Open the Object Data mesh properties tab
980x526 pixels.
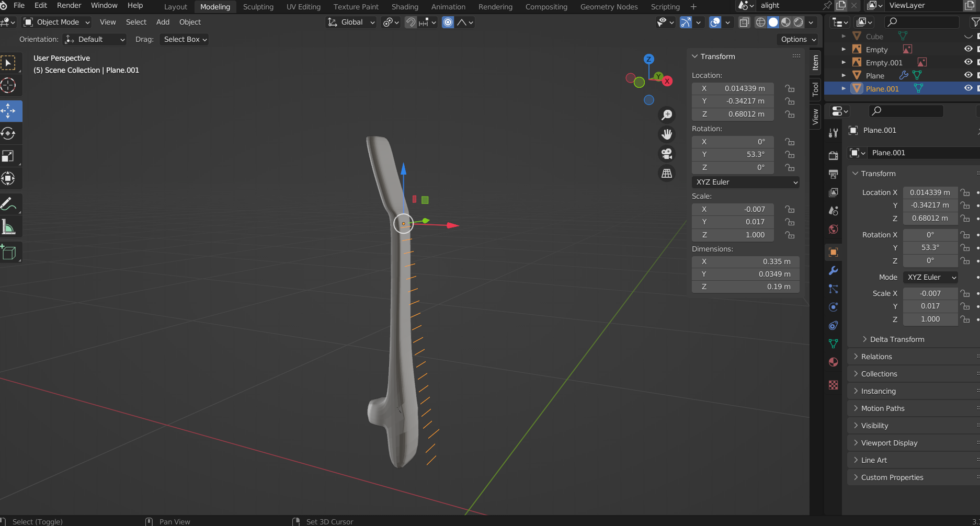pos(834,344)
